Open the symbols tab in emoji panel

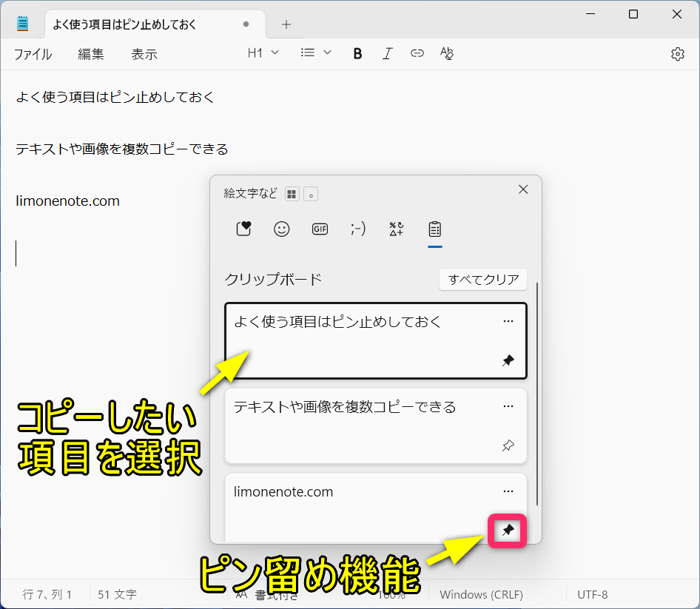(x=397, y=229)
